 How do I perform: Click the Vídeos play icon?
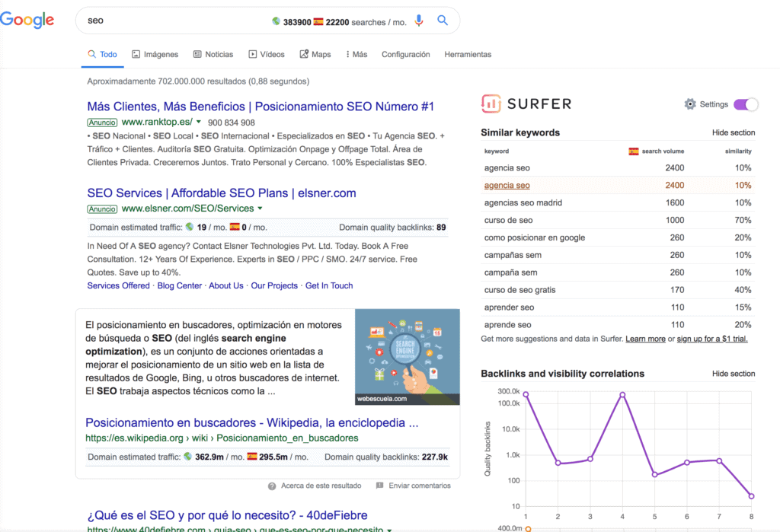(253, 54)
